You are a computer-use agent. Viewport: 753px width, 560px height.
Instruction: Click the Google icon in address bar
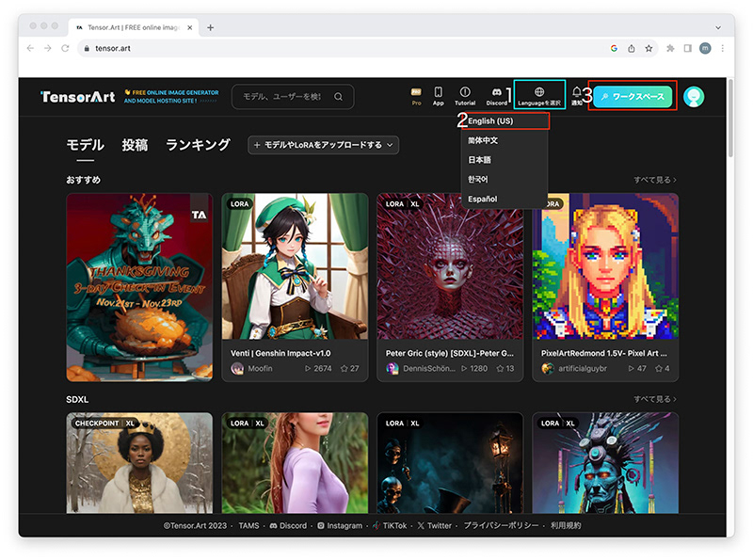(x=614, y=48)
